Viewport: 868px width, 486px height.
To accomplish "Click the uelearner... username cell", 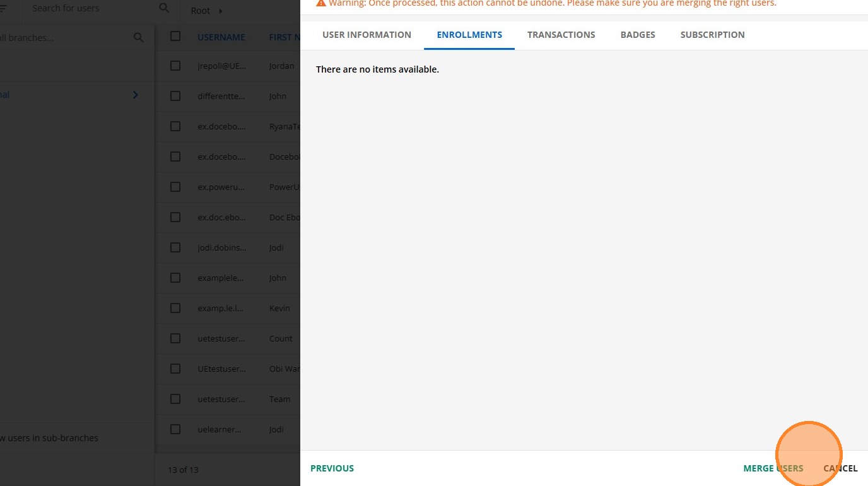I will click(220, 429).
